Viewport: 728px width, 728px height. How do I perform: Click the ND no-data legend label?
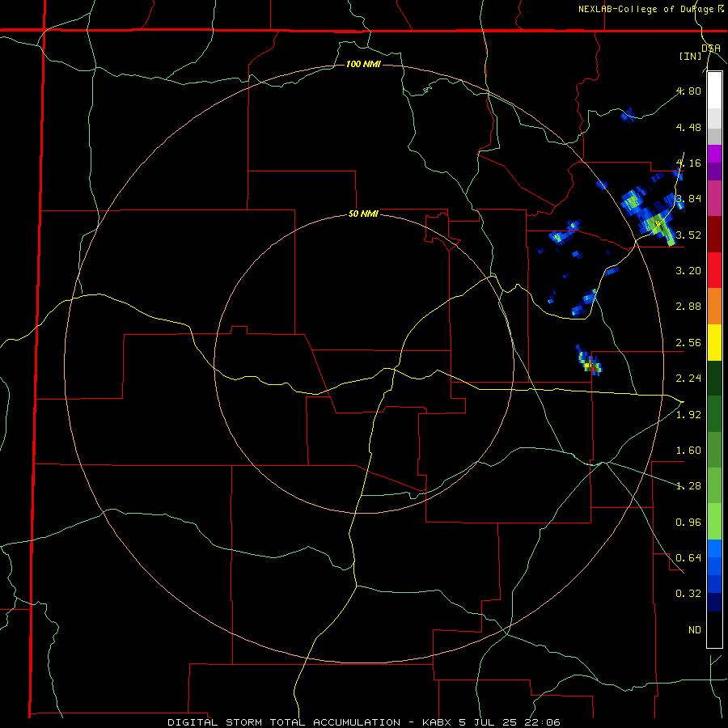695,630
